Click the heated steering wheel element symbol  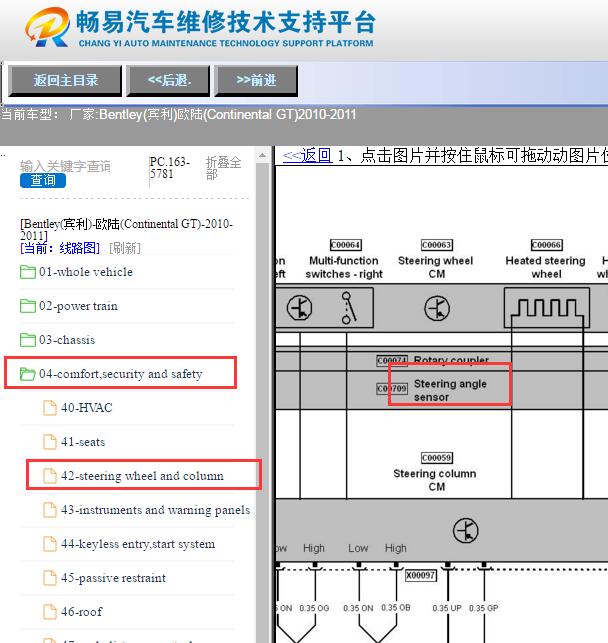point(547,310)
